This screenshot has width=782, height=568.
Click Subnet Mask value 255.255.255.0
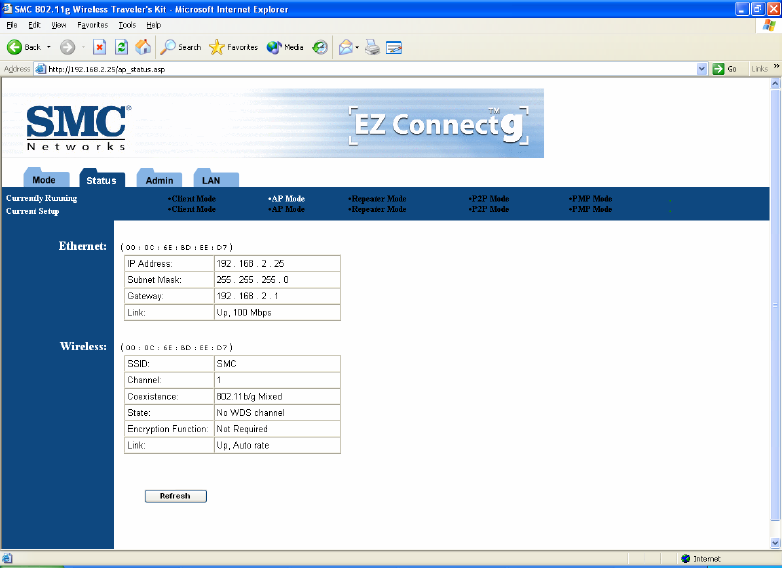point(252,280)
